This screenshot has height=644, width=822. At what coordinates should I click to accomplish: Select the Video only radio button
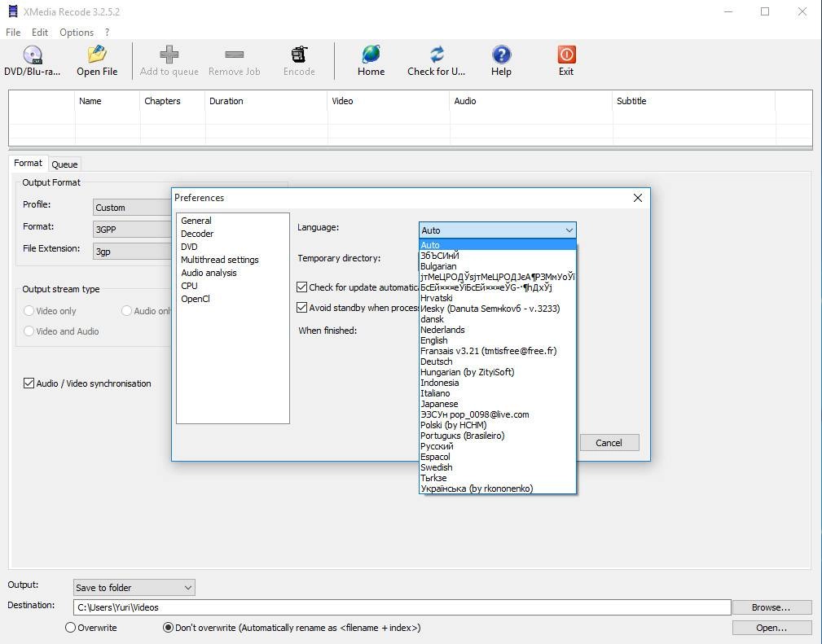pyautogui.click(x=29, y=311)
